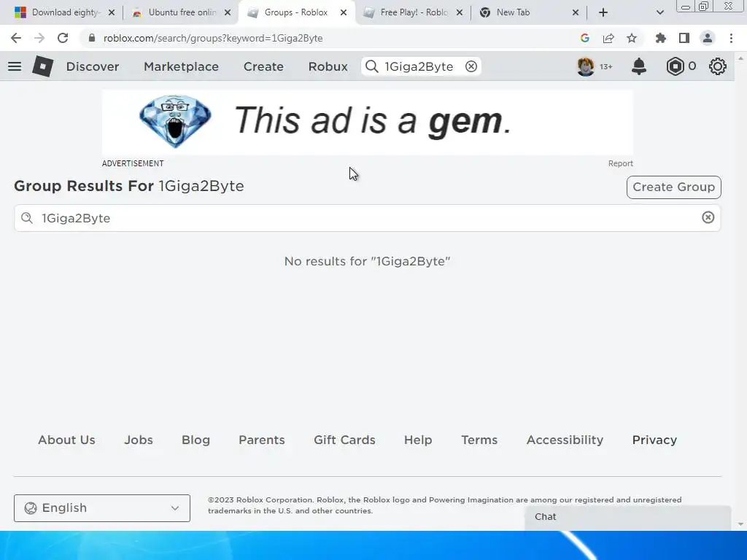The image size is (747, 560).
Task: Click the This ad is a gem banner
Action: click(368, 122)
